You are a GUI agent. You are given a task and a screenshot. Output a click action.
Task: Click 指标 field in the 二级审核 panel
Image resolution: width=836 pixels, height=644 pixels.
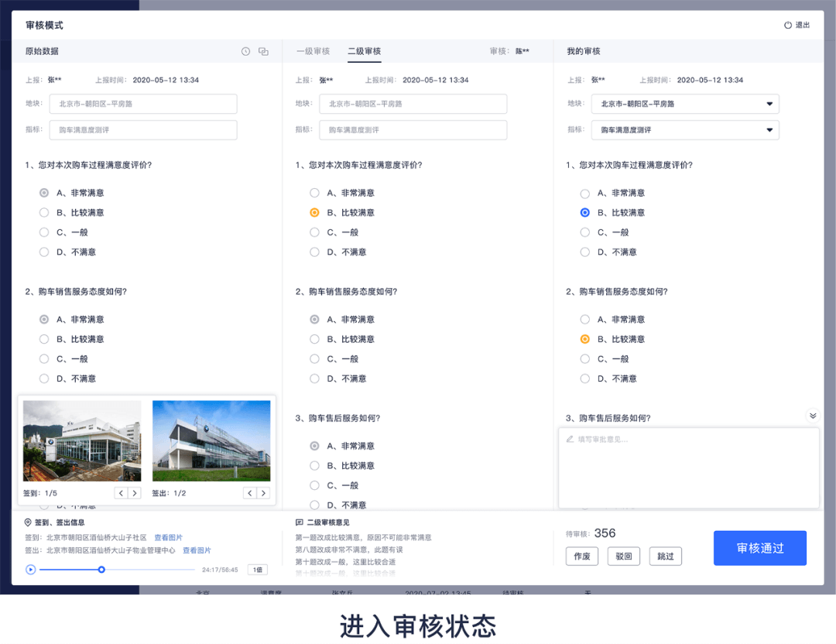413,130
